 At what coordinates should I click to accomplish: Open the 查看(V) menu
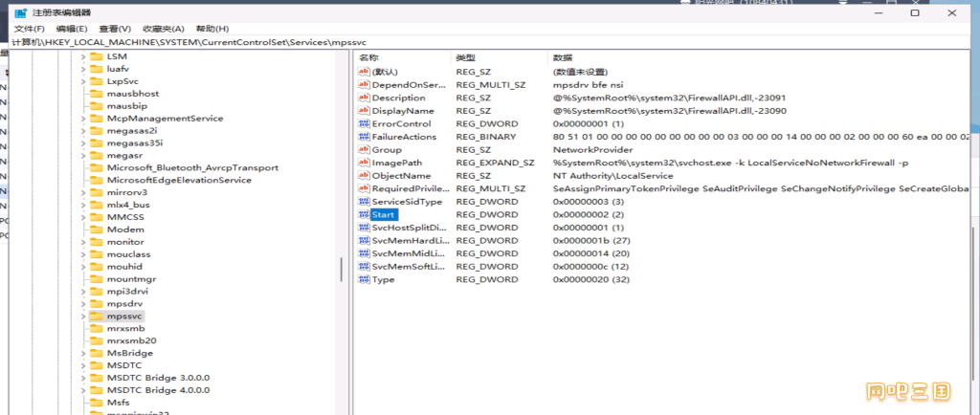115,29
